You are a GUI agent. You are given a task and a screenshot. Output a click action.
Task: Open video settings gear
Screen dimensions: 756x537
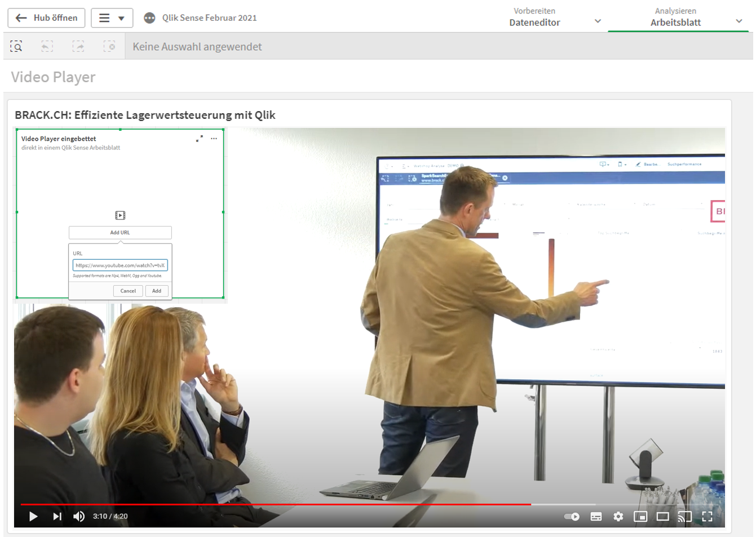[x=618, y=517]
